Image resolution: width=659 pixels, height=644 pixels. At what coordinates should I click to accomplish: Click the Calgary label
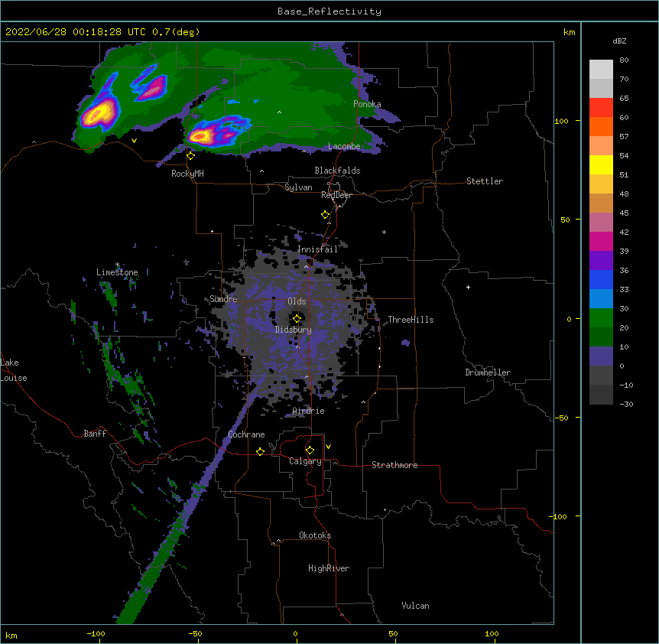(305, 461)
